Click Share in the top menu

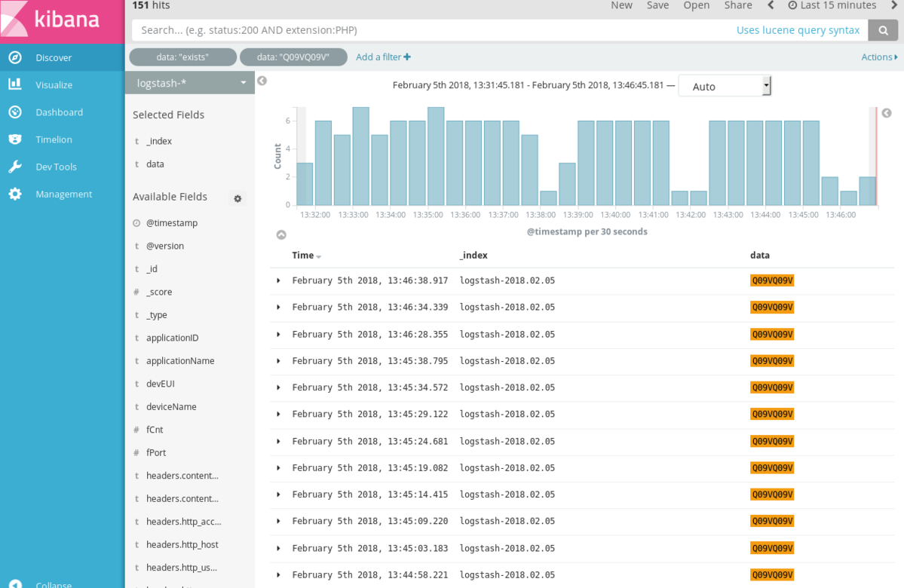(x=737, y=5)
